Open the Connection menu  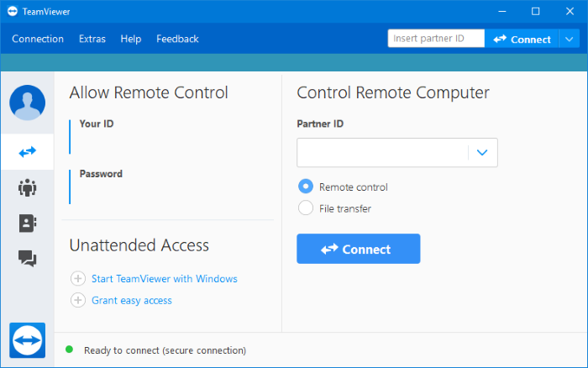coord(38,39)
